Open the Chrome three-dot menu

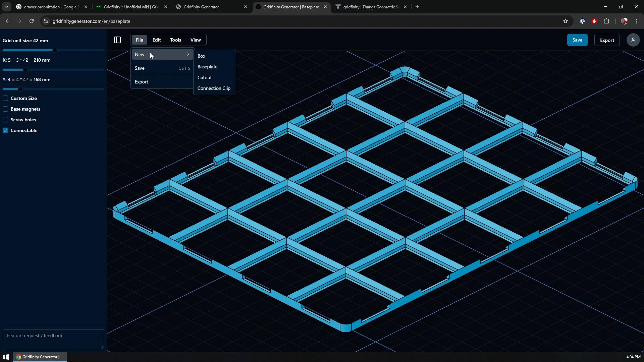(637, 21)
